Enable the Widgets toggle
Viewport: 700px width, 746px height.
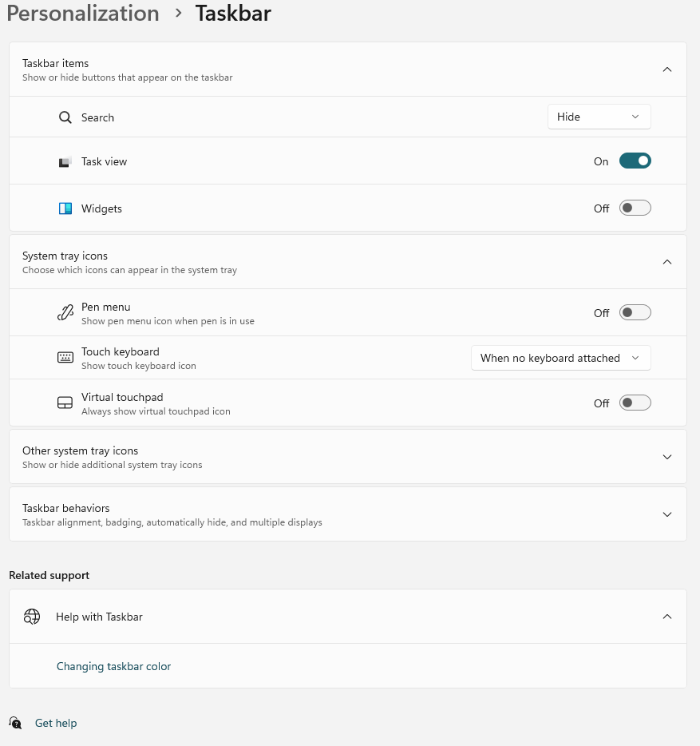(635, 208)
